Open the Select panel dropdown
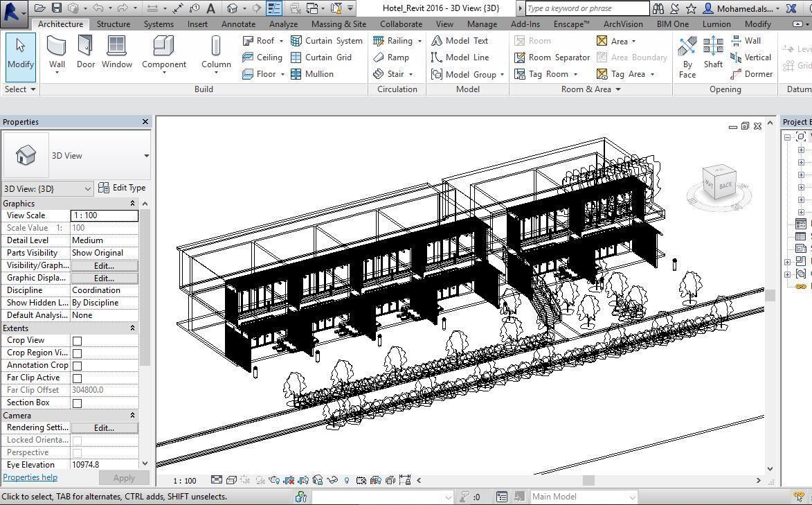The image size is (812, 505). [33, 89]
